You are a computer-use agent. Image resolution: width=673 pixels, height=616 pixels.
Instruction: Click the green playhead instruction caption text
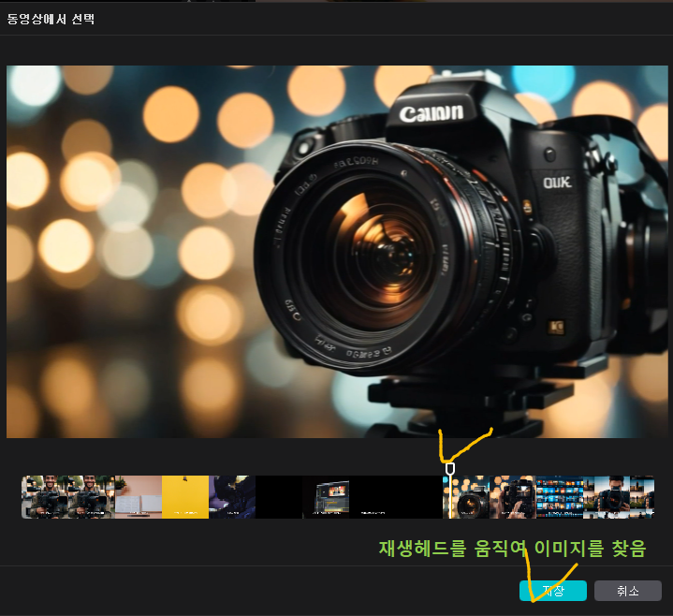(511, 549)
